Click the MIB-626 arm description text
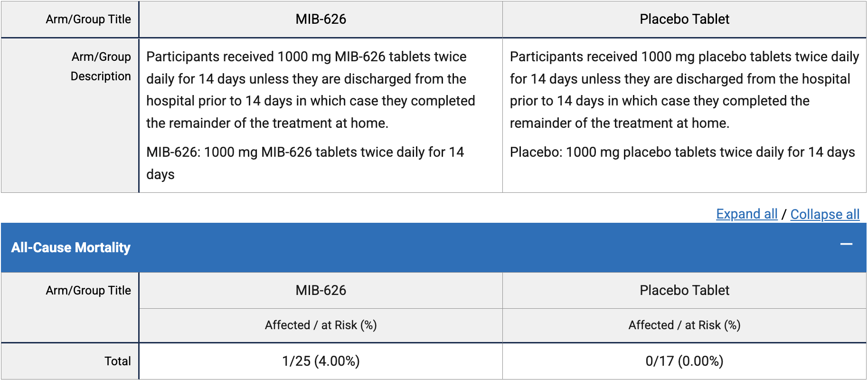 click(x=311, y=90)
